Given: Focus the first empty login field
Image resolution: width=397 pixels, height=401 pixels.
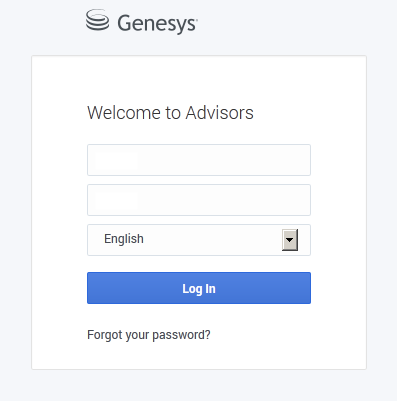Looking at the screenshot, I should (199, 160).
